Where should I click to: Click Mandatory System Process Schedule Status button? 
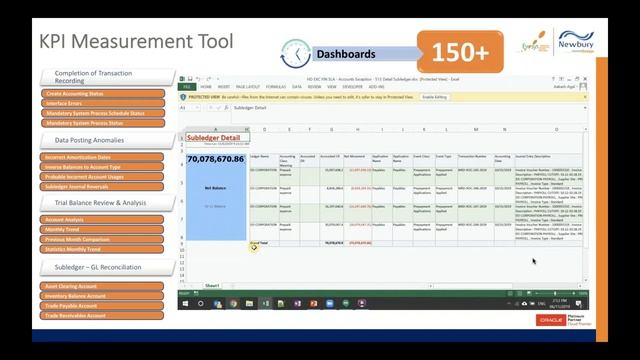pos(103,113)
